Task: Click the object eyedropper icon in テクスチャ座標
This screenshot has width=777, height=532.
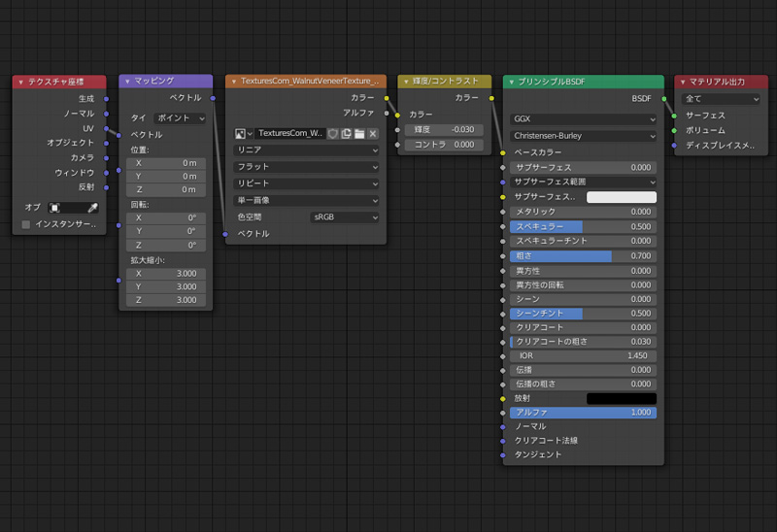Action: click(x=93, y=208)
